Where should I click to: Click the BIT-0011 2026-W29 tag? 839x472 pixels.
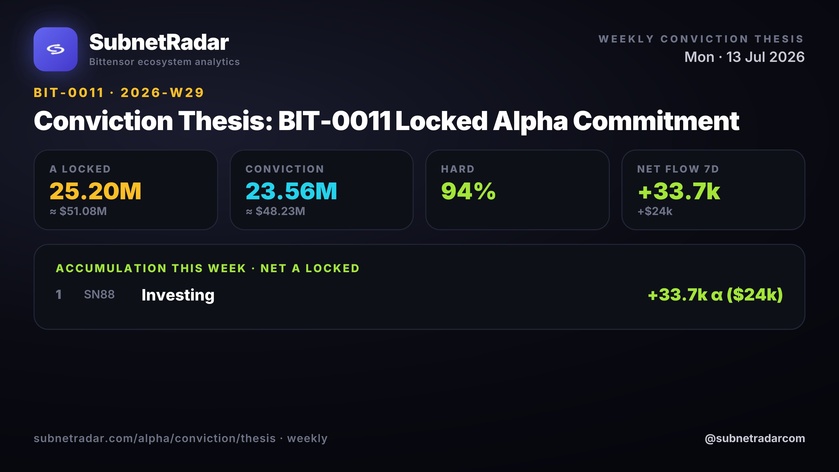[x=119, y=93]
